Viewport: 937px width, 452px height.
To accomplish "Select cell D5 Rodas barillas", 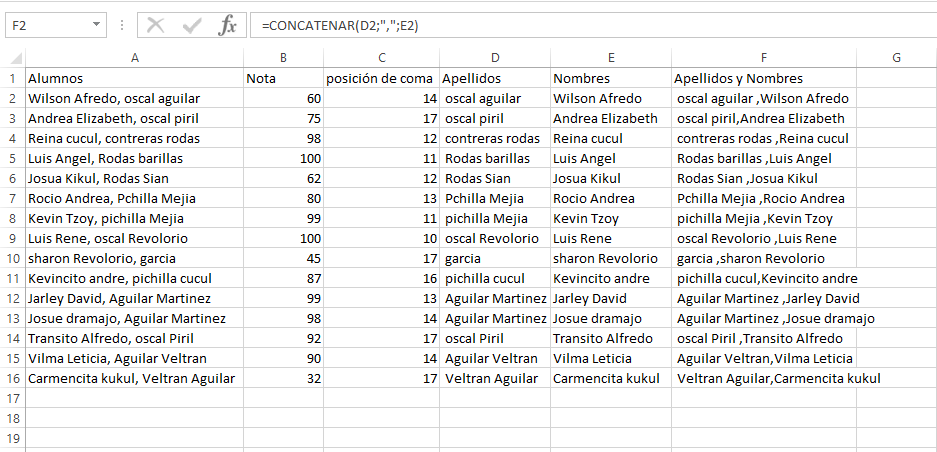I will click(495, 158).
